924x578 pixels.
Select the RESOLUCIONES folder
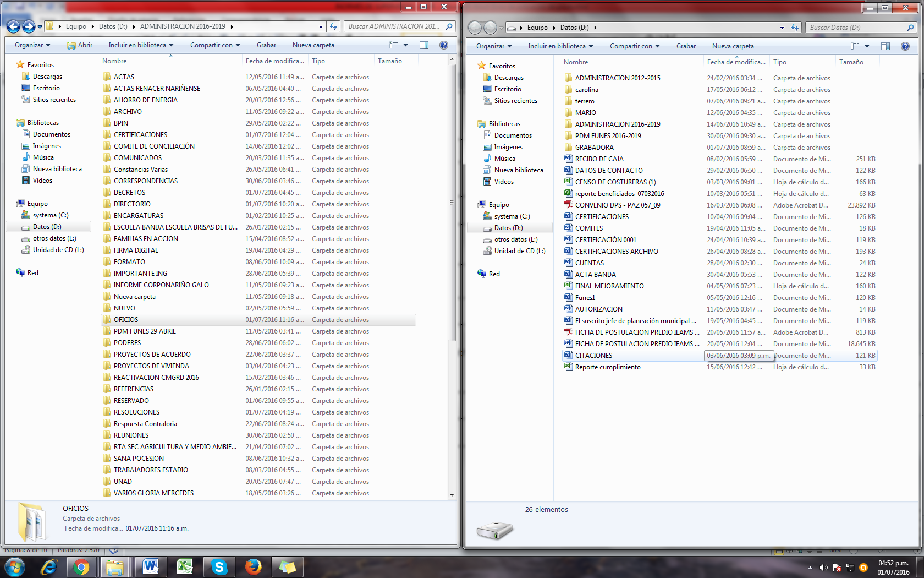tap(136, 412)
